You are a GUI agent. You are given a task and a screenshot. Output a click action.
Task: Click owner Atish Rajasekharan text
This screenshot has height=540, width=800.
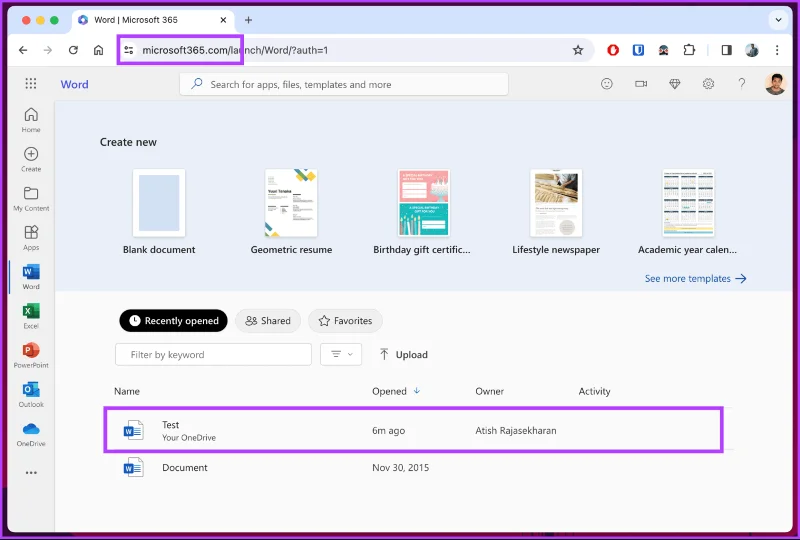[x=516, y=430]
